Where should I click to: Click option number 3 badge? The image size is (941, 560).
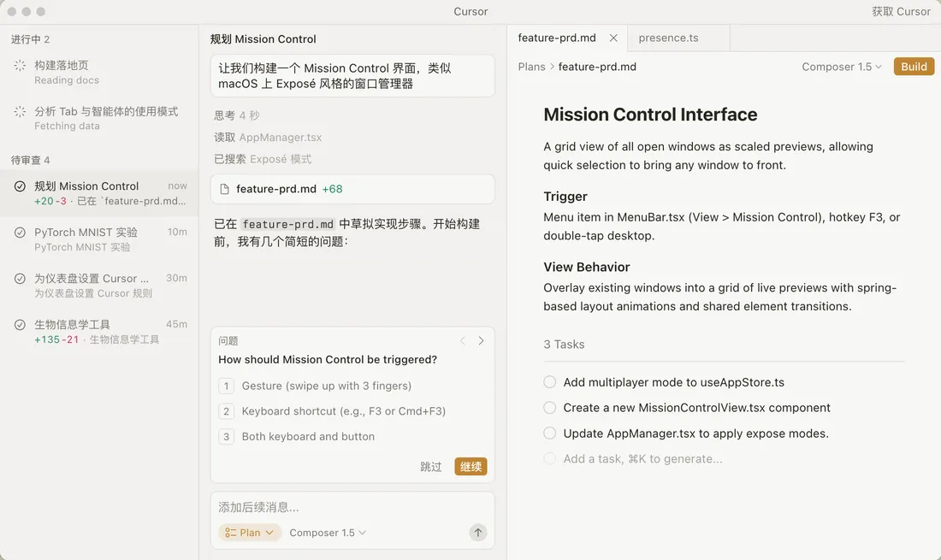tap(226, 437)
